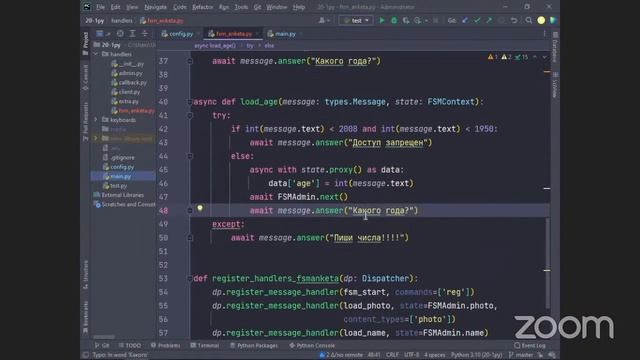Expand the highlighted venv library folder arrow

pyautogui.click(x=96, y=138)
